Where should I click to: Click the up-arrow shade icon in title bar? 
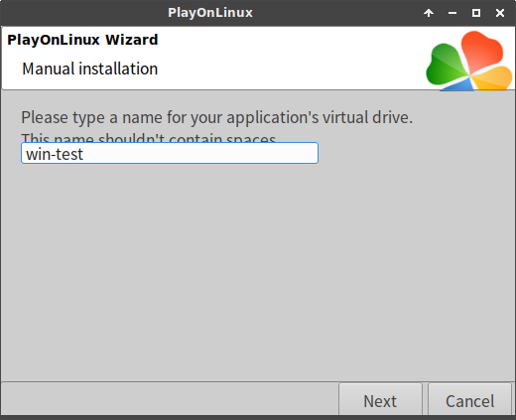click(x=429, y=13)
